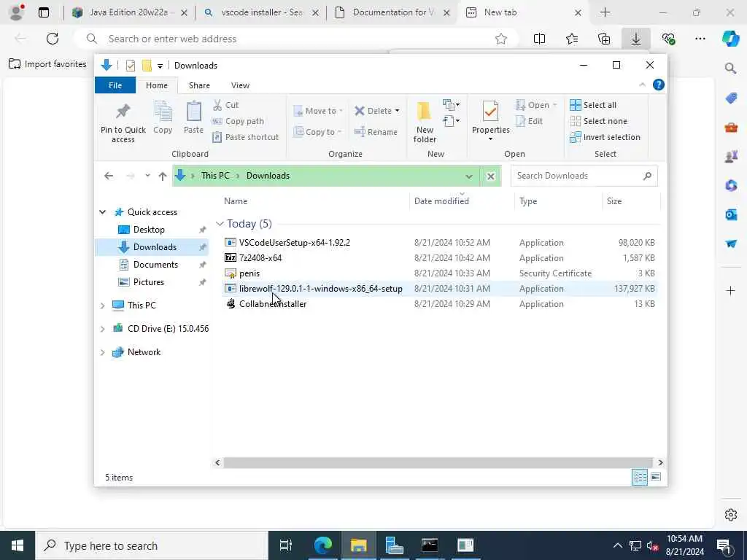Click the horizontal scrollbar in file list
The width and height of the screenshot is (747, 560).
[x=438, y=462]
